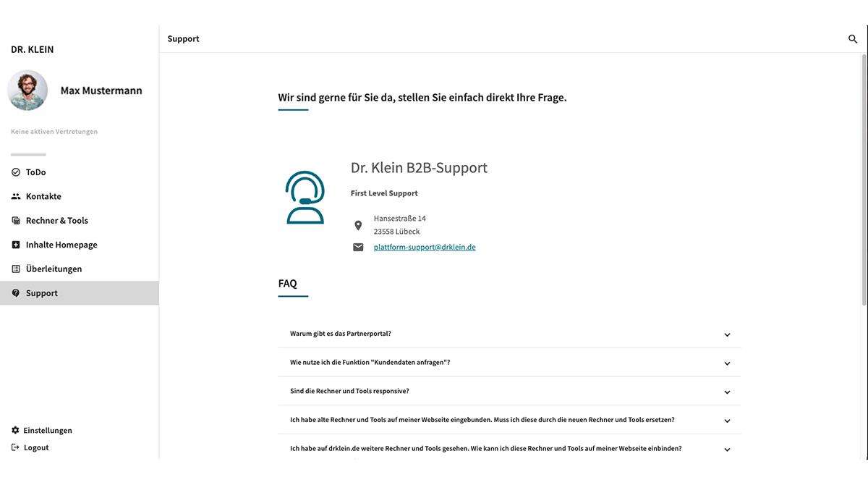Switch to the Support section in sidebar
The image size is (868, 485).
click(42, 292)
